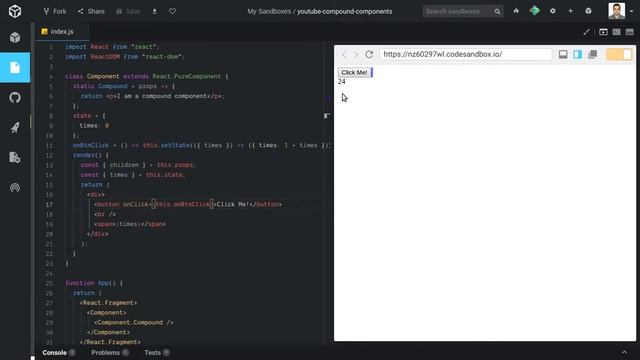Go to My Sandboxes link
Screen dimensions: 640x360
269,11
